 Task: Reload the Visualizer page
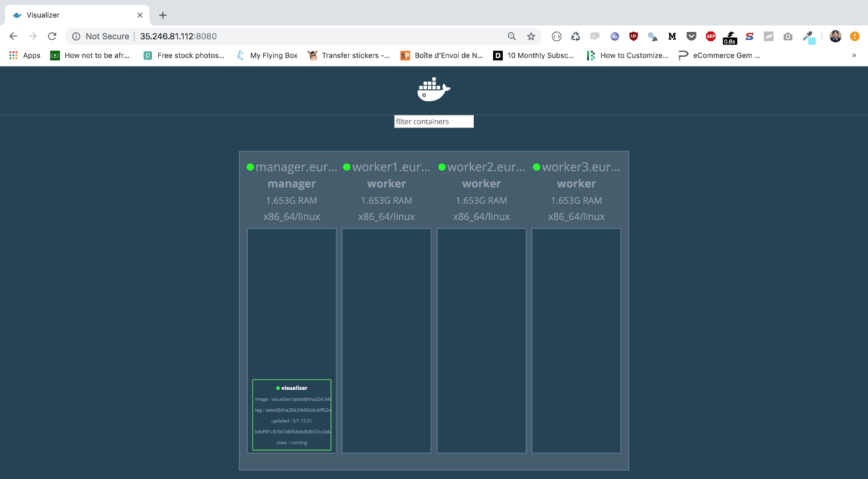tap(52, 36)
